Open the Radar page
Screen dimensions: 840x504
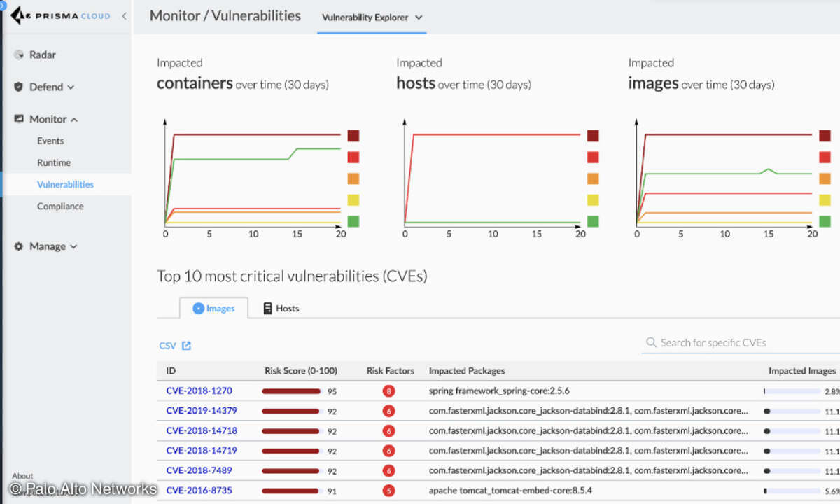[43, 55]
